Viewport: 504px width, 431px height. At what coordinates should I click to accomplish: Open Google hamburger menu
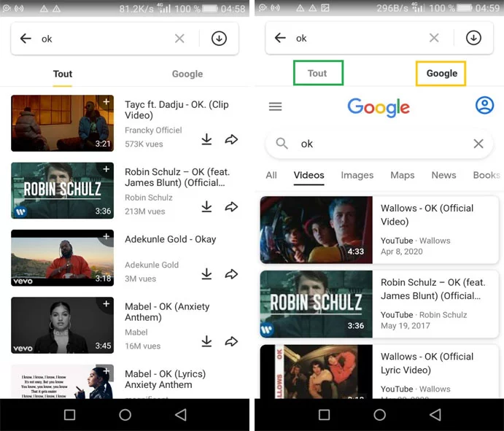tap(276, 106)
